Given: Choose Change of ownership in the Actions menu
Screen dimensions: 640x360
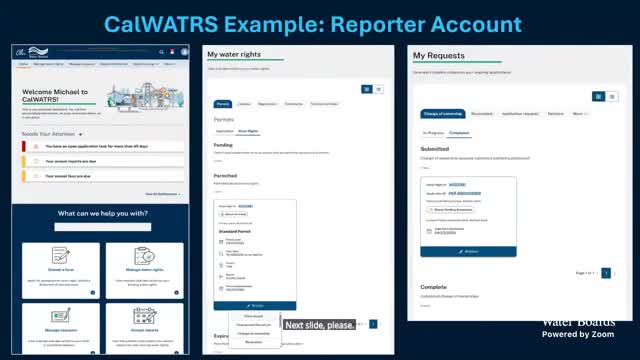Looking at the screenshot, I should (253, 333).
